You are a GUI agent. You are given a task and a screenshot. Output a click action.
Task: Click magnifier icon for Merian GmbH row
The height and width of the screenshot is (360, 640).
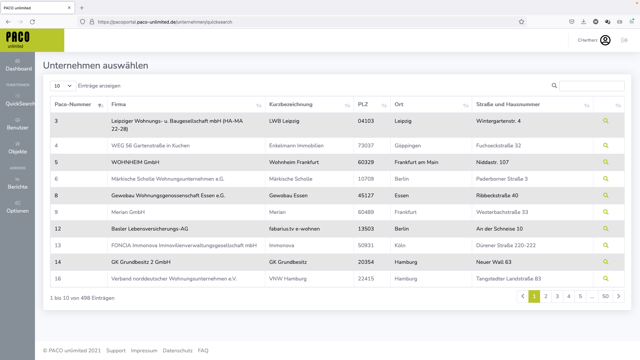(x=605, y=212)
